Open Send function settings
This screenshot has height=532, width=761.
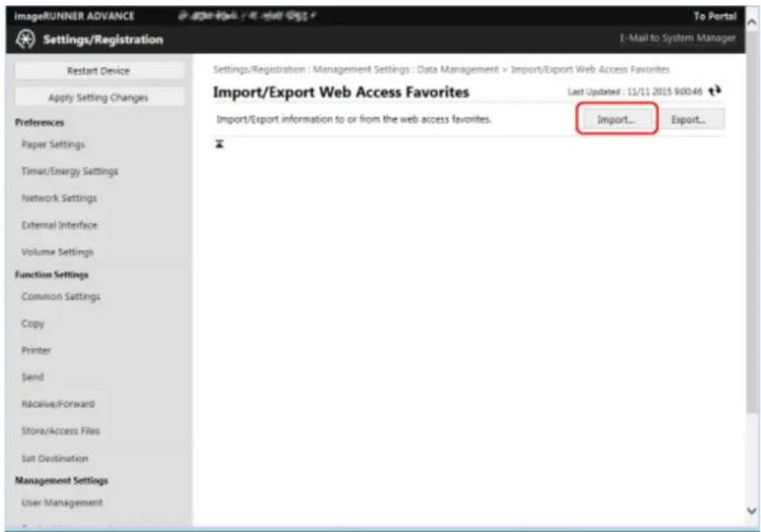(x=32, y=377)
